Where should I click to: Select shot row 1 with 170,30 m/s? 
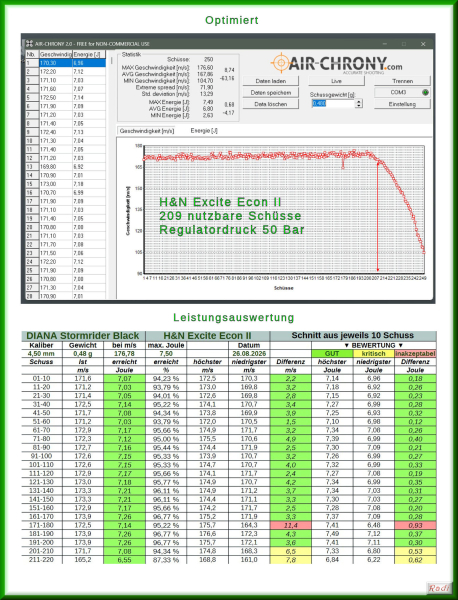65,63
